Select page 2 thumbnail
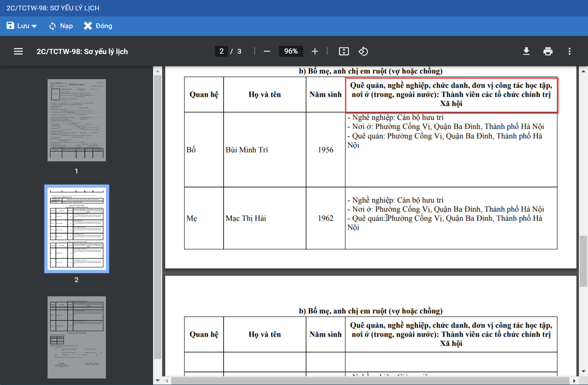This screenshot has height=385, width=588. 77,229
